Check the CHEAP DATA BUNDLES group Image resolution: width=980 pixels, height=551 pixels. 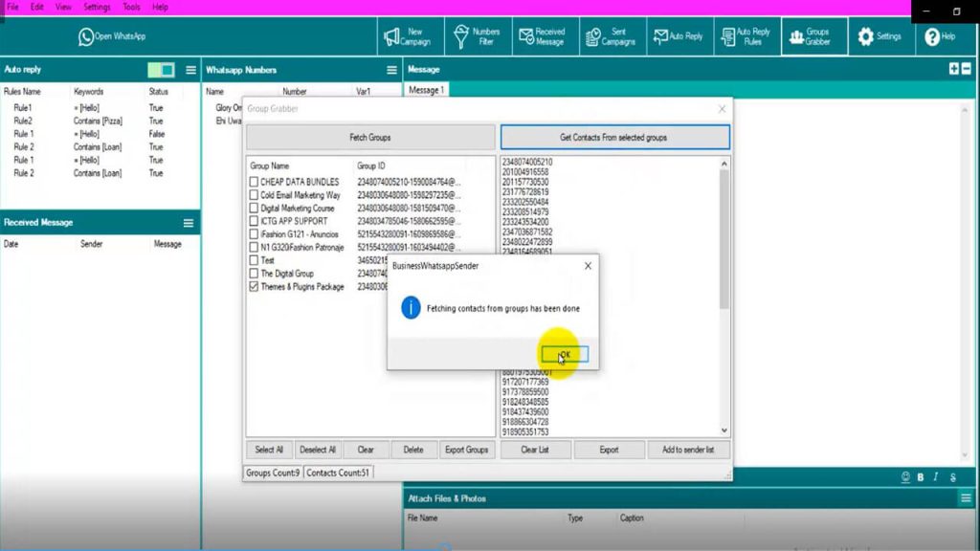click(255, 182)
